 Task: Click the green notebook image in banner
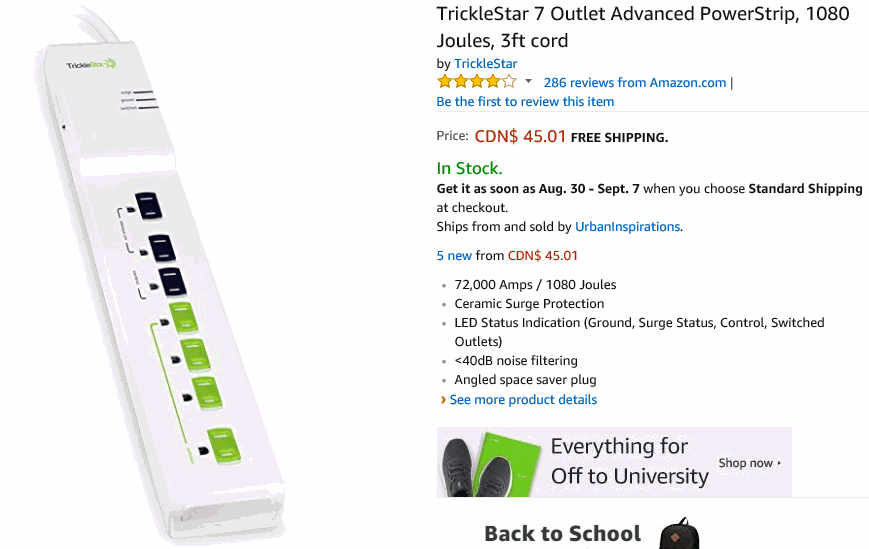pyautogui.click(x=515, y=460)
